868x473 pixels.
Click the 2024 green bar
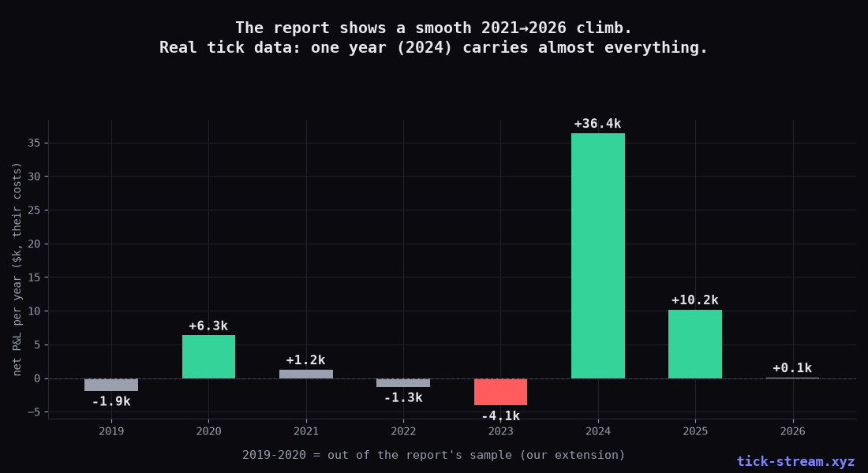click(x=598, y=255)
